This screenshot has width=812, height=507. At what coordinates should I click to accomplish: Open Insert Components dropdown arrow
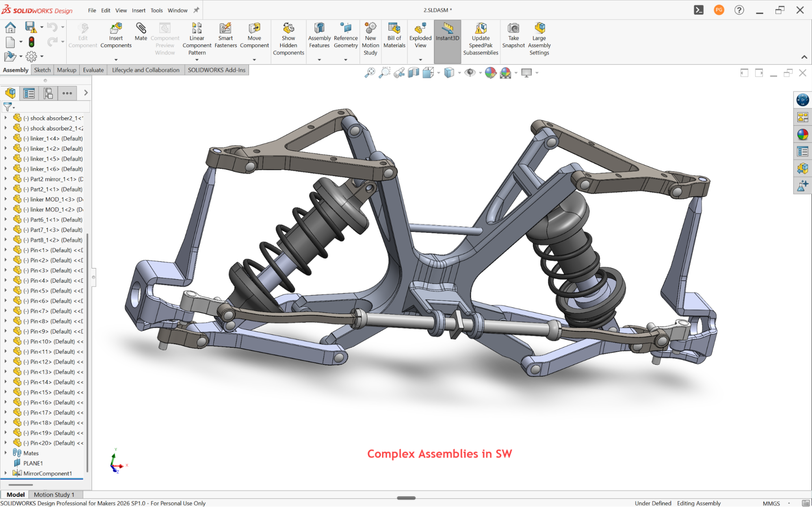click(116, 60)
